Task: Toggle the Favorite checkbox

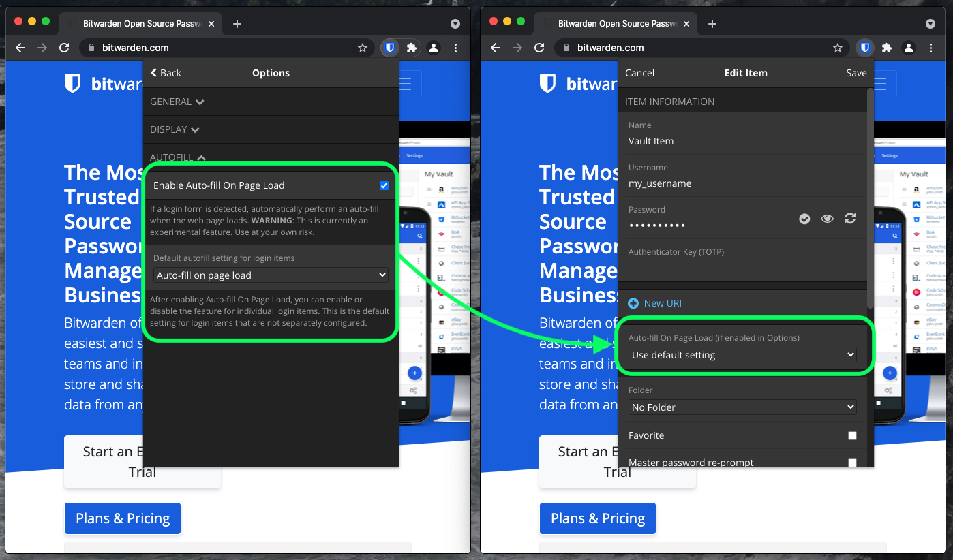Action: coord(852,435)
